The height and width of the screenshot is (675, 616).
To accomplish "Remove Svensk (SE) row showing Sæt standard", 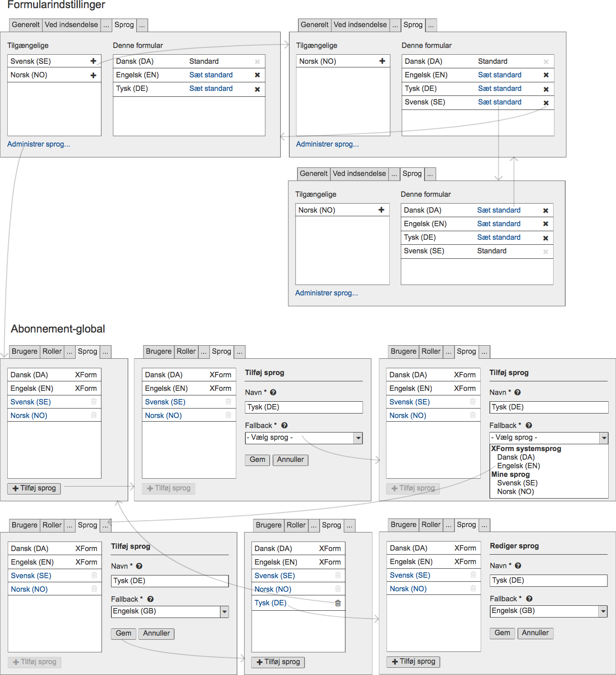I will [x=546, y=103].
